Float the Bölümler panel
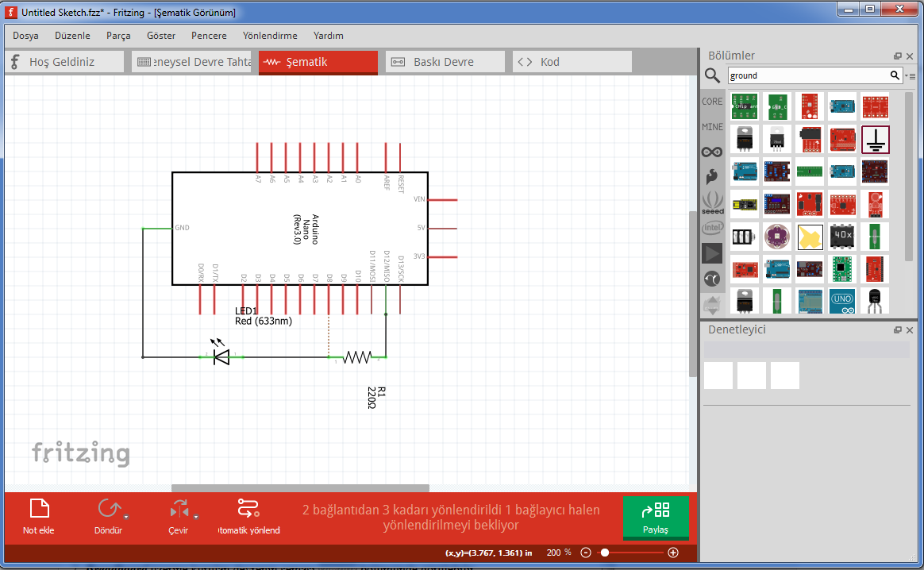This screenshot has height=570, width=924. pos(898,56)
